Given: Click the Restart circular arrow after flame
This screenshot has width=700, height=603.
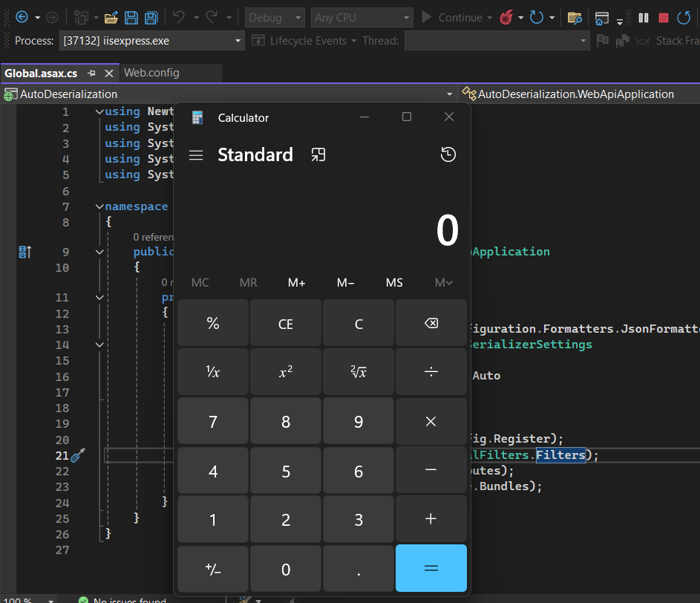Looking at the screenshot, I should pyautogui.click(x=536, y=17).
